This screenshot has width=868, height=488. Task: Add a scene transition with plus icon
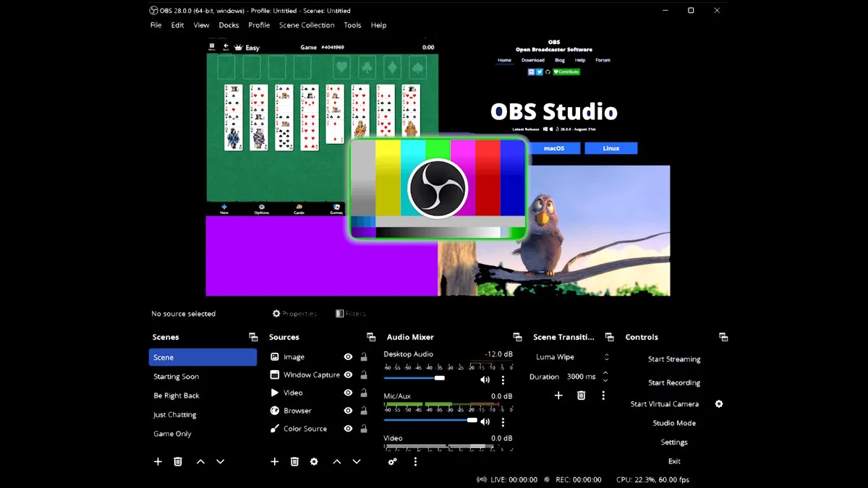(558, 395)
